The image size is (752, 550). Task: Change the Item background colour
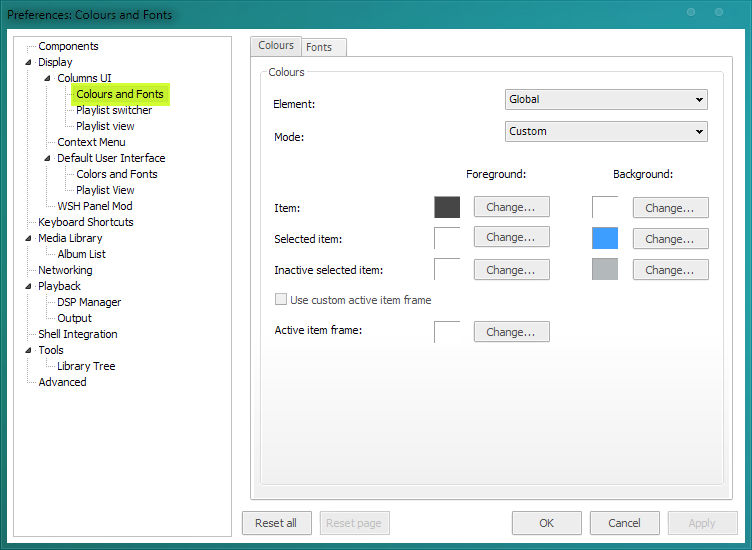(x=670, y=208)
